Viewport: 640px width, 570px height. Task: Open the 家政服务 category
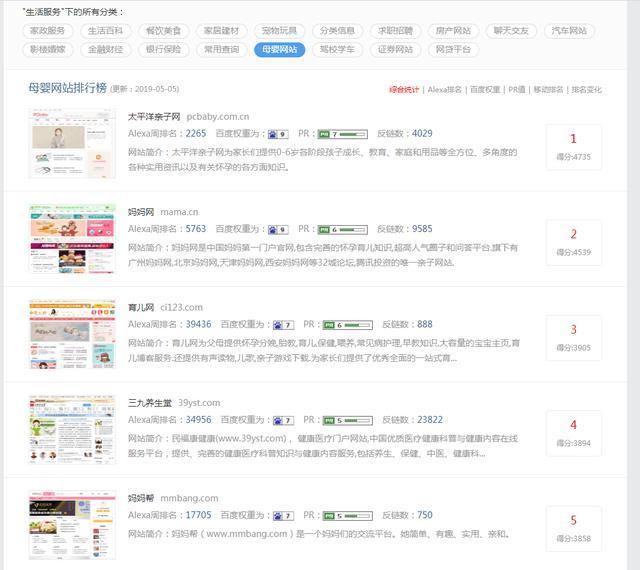(48, 31)
